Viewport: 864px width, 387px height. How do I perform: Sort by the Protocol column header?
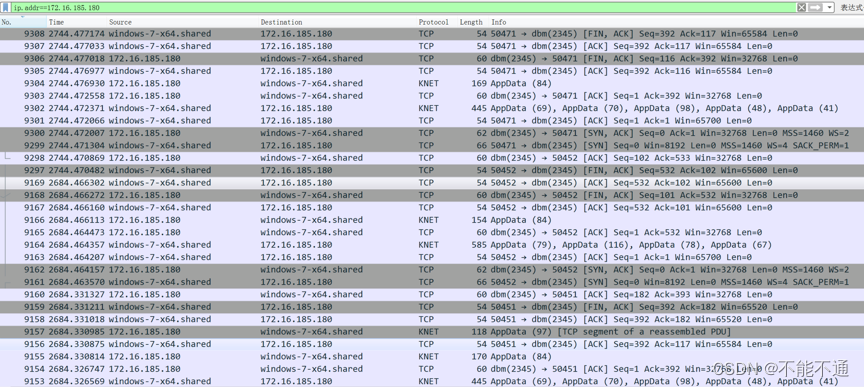pos(437,22)
